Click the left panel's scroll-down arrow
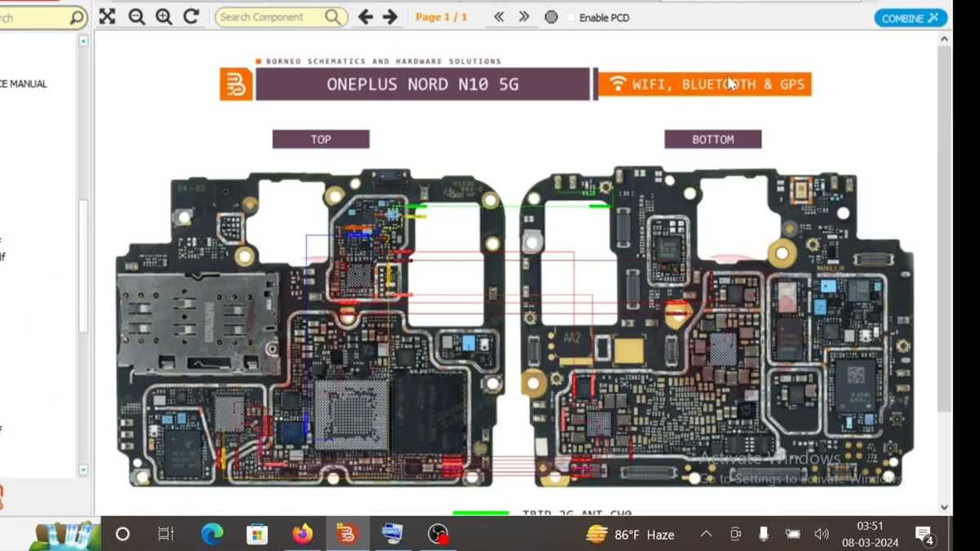 (x=83, y=470)
